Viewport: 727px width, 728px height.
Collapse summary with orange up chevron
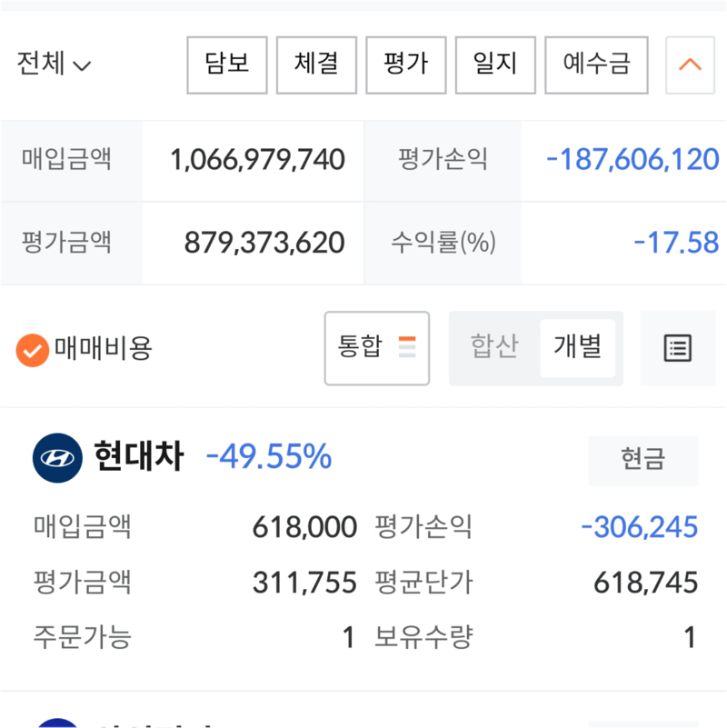pos(691,65)
